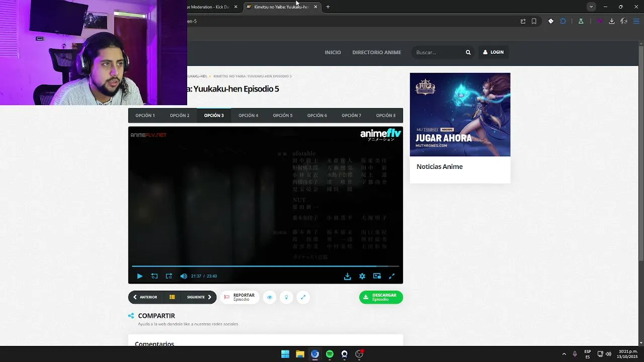Enter fullscreen in video player
The image size is (644, 362).
click(x=392, y=276)
